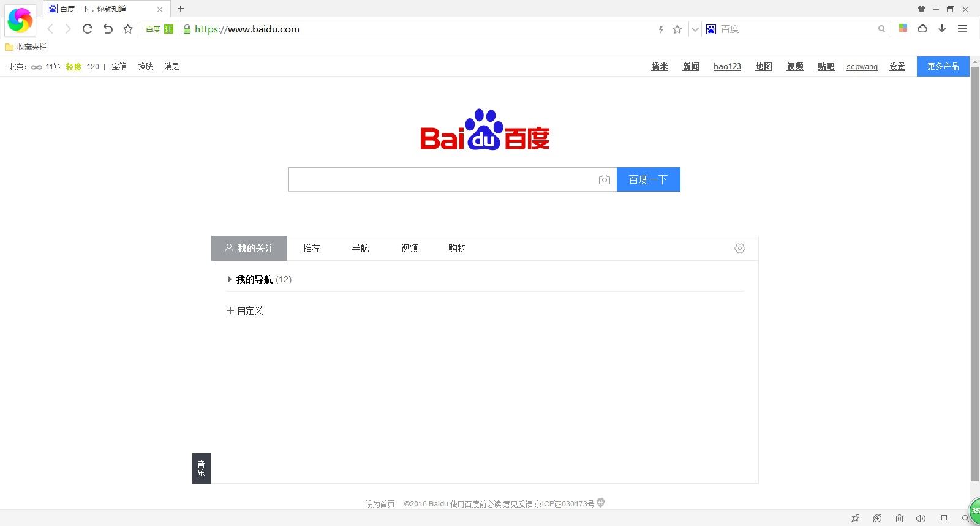Click the 百度一下 search button
Viewport: 980px width, 526px height.
pyautogui.click(x=648, y=179)
